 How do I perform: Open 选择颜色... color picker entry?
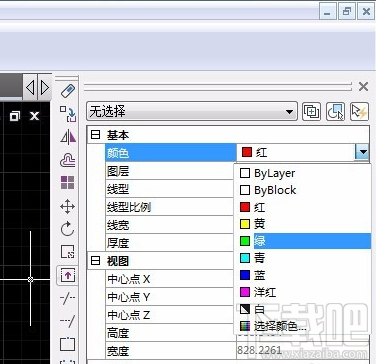pos(302,326)
